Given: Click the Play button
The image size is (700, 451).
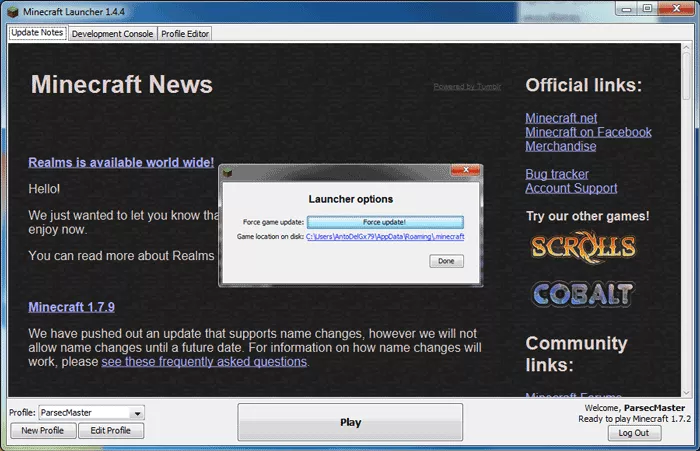Looking at the screenshot, I should point(350,422).
